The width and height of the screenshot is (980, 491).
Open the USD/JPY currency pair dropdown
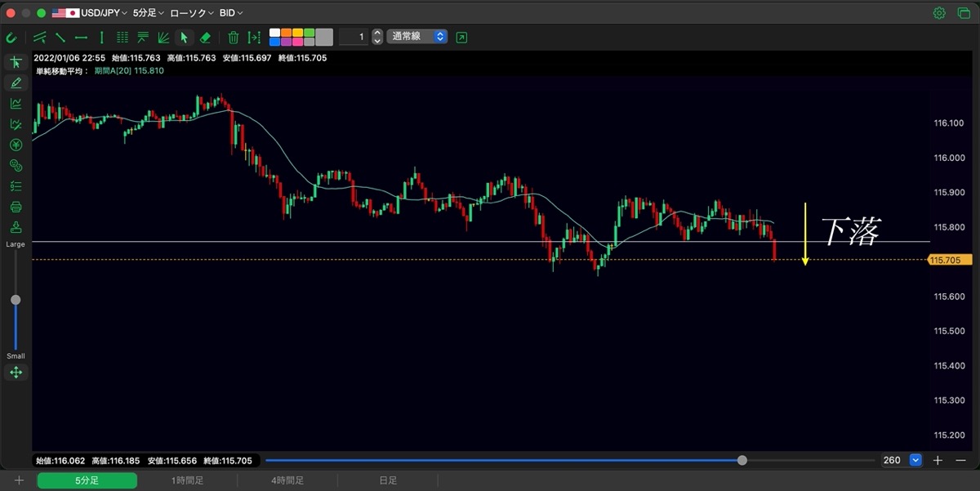tap(90, 13)
